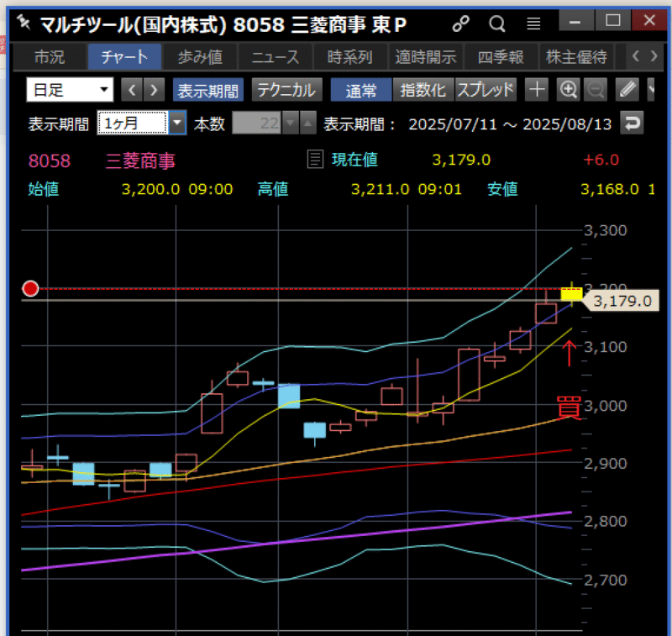Click the stock code 8058
The image size is (672, 636).
[x=50, y=161]
